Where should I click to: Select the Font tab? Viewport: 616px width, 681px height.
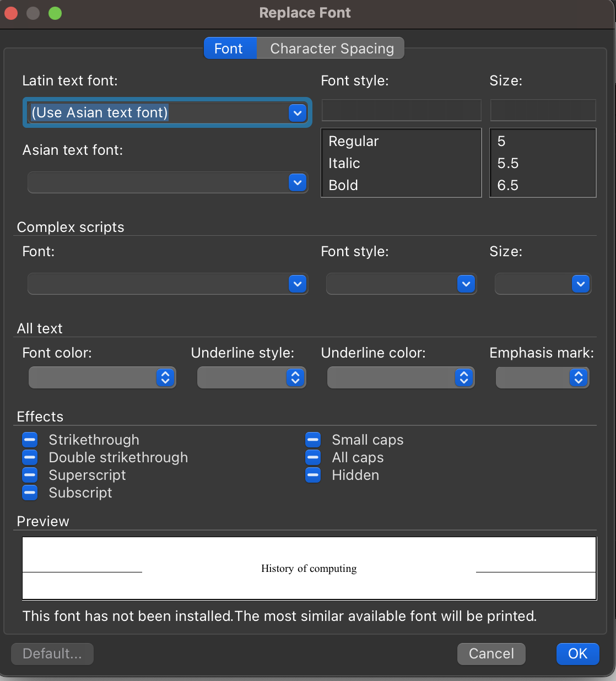(x=229, y=48)
